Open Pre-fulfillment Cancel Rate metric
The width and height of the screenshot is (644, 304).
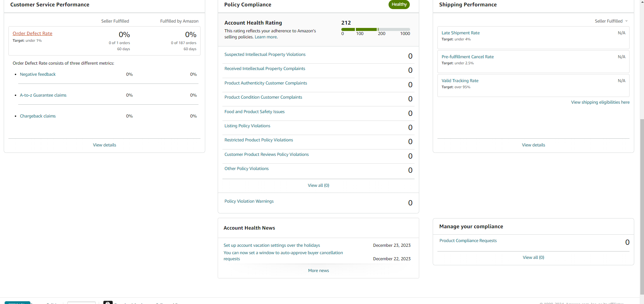coord(468,57)
